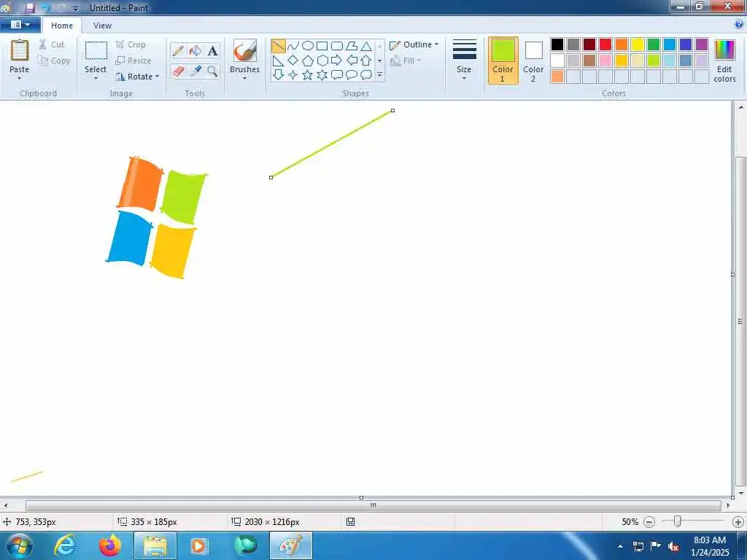Open Paint Help question mark

tap(739, 24)
